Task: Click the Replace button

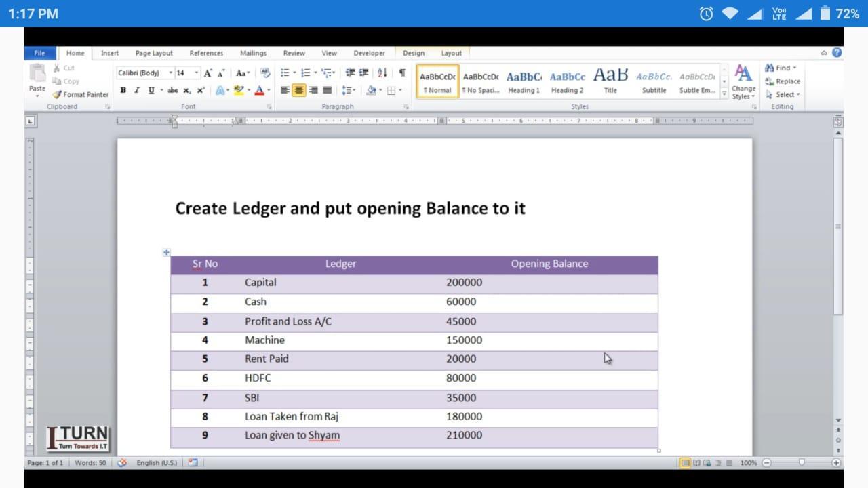Action: [783, 81]
